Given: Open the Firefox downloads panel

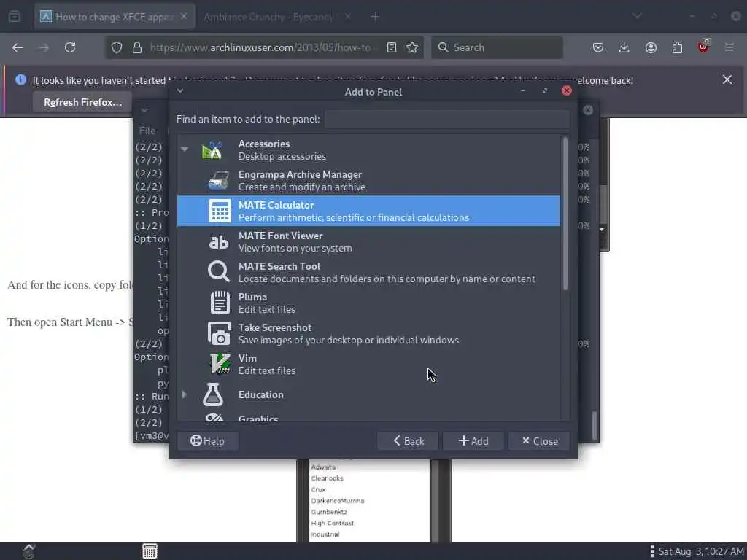Looking at the screenshot, I should tap(624, 47).
